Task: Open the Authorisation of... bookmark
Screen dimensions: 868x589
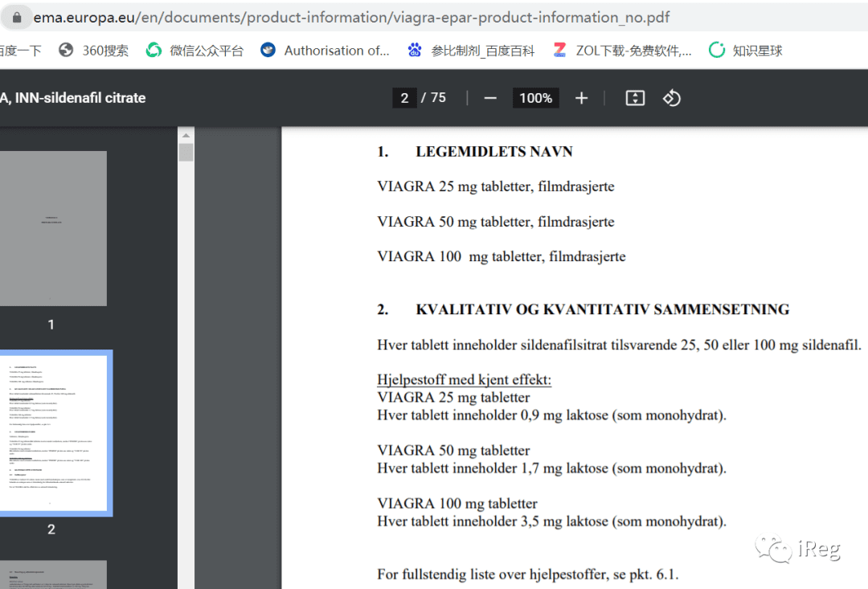Action: [x=325, y=51]
